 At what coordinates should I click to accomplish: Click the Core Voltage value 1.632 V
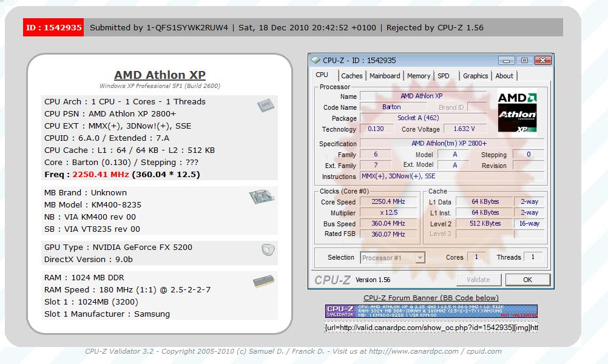click(x=465, y=129)
